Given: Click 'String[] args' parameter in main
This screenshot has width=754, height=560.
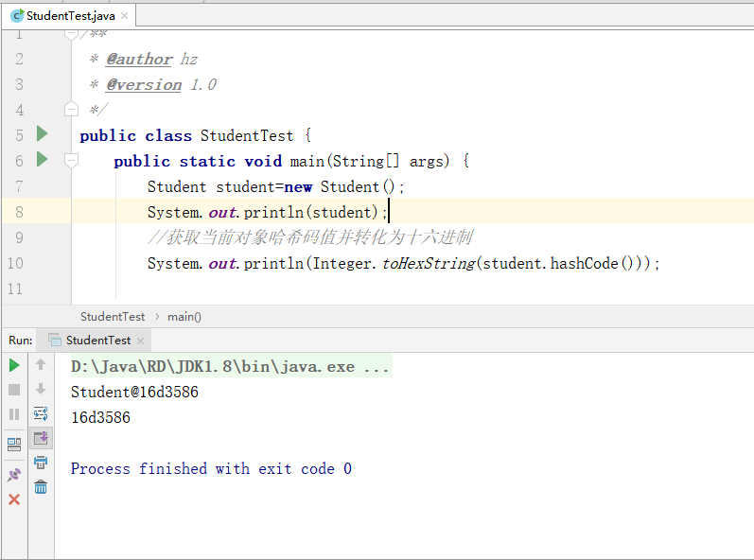Looking at the screenshot, I should (391, 161).
